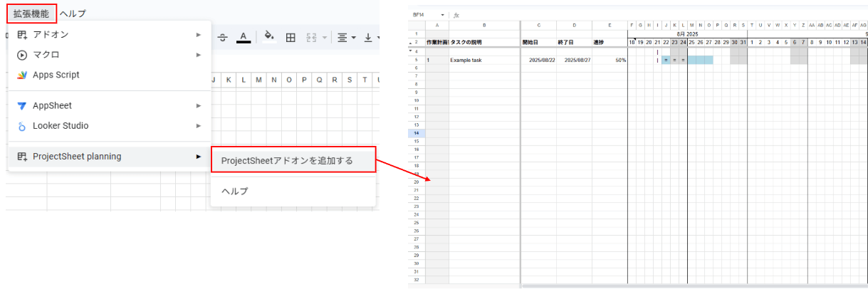Click the borders icon in the toolbar
The height and width of the screenshot is (289, 868).
[291, 38]
